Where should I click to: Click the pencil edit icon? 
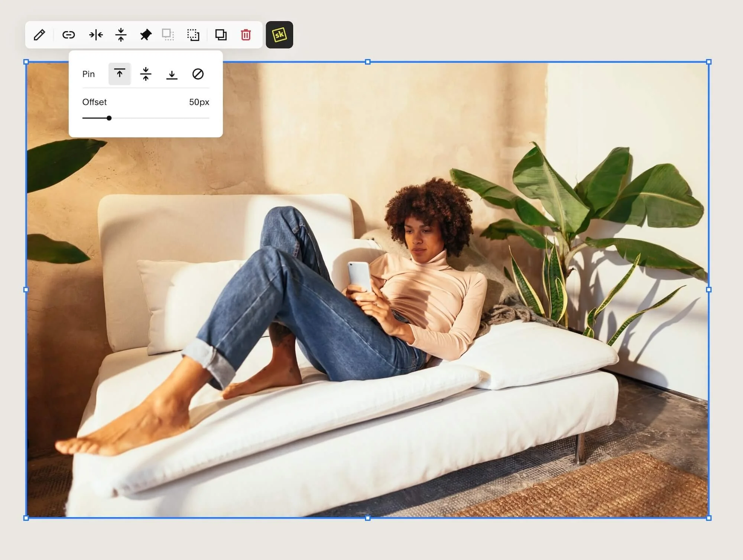pyautogui.click(x=39, y=35)
